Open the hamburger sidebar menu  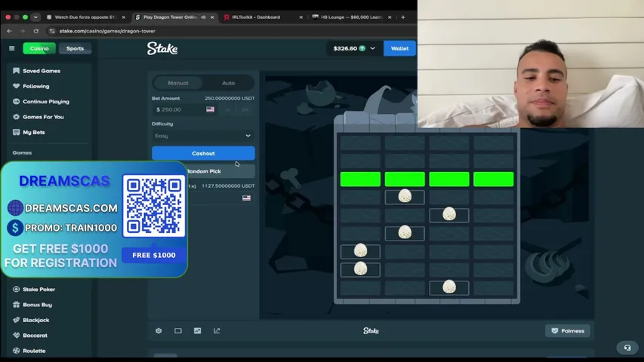tap(11, 48)
